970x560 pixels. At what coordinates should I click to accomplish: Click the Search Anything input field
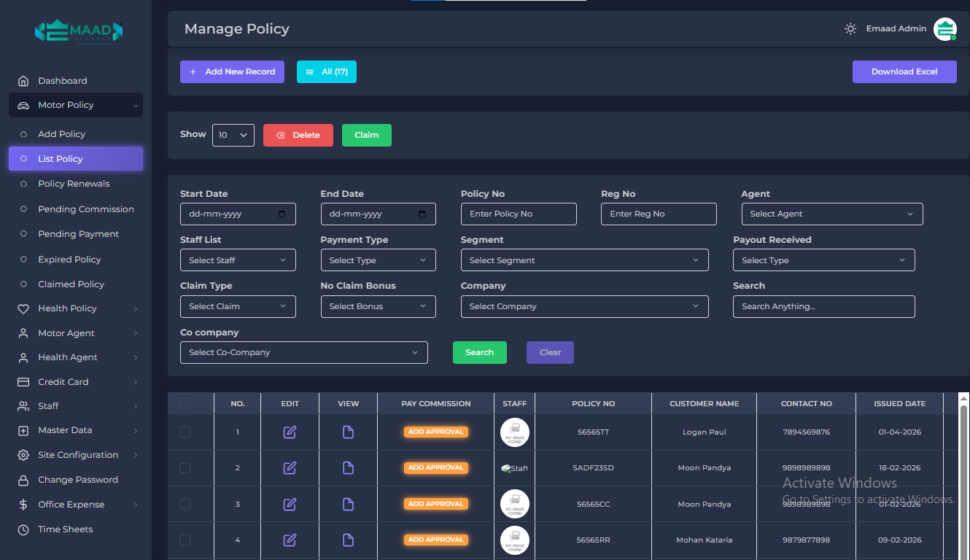tap(823, 307)
